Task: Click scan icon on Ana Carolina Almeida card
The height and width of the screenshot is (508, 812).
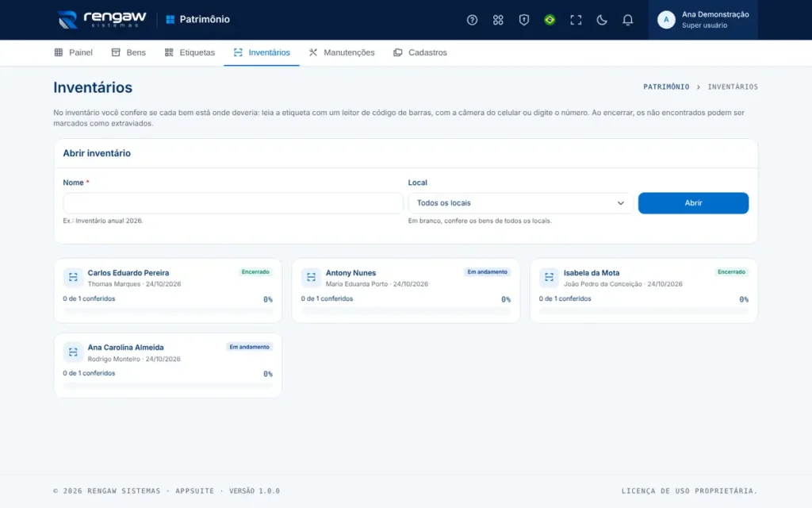Action: point(73,352)
